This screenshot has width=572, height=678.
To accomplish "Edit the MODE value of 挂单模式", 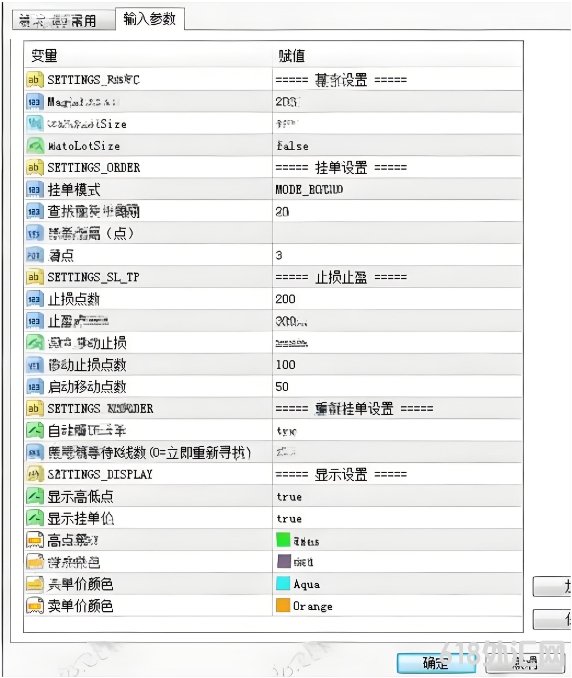I will point(309,189).
